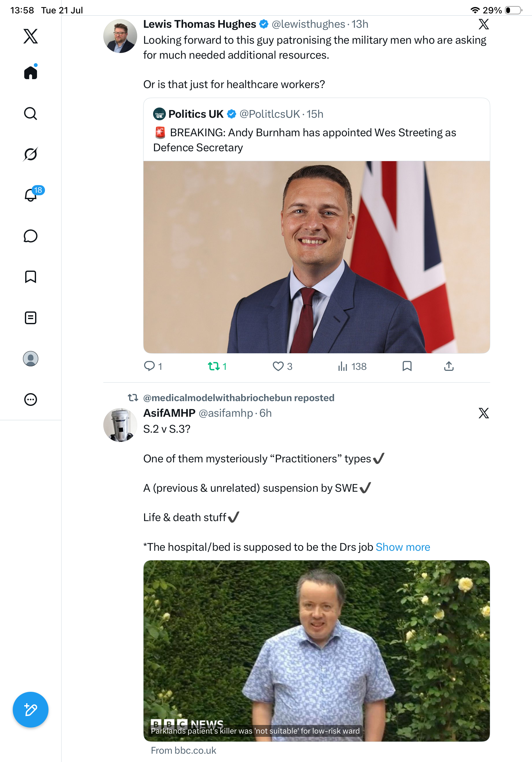
Task: Open Lists icon in the sidebar
Action: (31, 317)
